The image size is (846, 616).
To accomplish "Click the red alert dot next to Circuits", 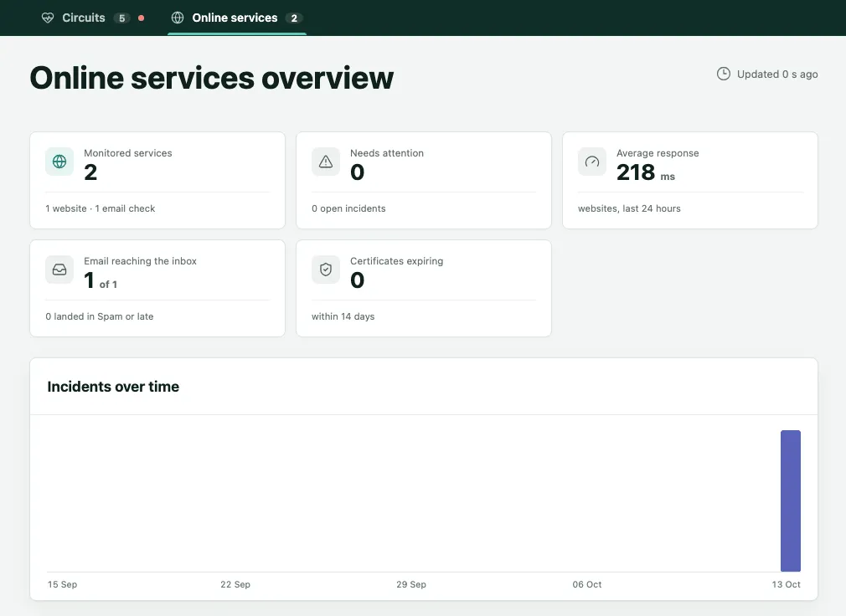I will tap(142, 18).
